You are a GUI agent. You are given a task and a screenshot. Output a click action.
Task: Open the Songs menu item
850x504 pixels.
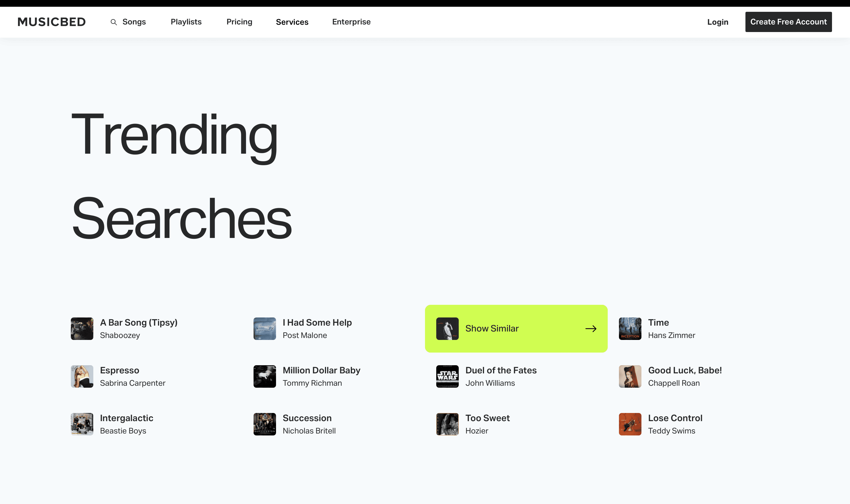click(x=134, y=22)
